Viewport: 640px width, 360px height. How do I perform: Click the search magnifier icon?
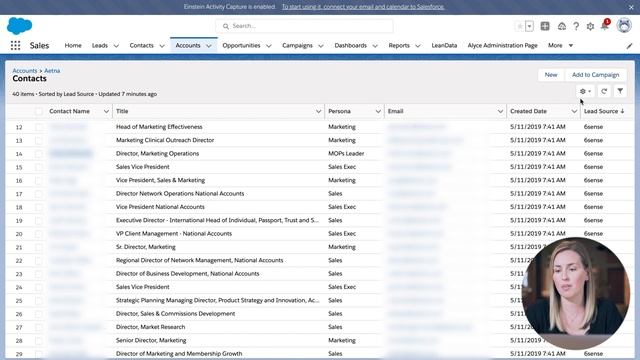pos(226,26)
